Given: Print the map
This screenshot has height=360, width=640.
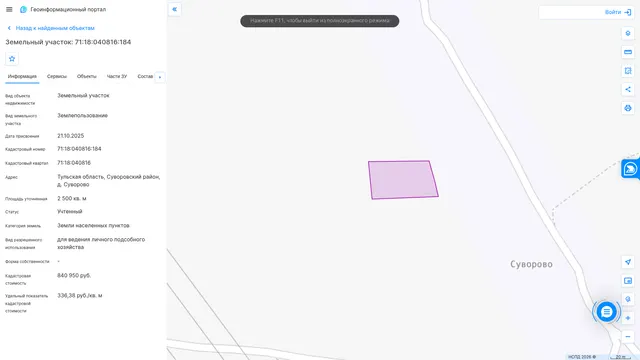Looking at the screenshot, I should tap(628, 108).
